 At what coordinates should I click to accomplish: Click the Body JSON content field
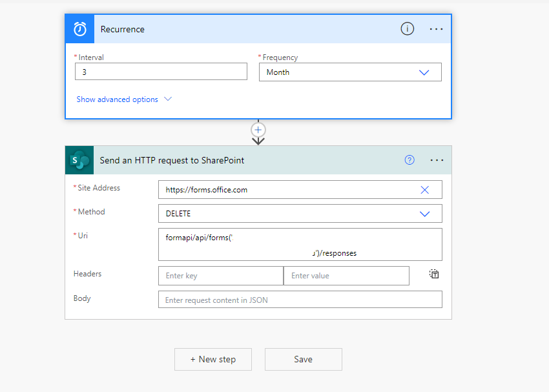pyautogui.click(x=300, y=300)
